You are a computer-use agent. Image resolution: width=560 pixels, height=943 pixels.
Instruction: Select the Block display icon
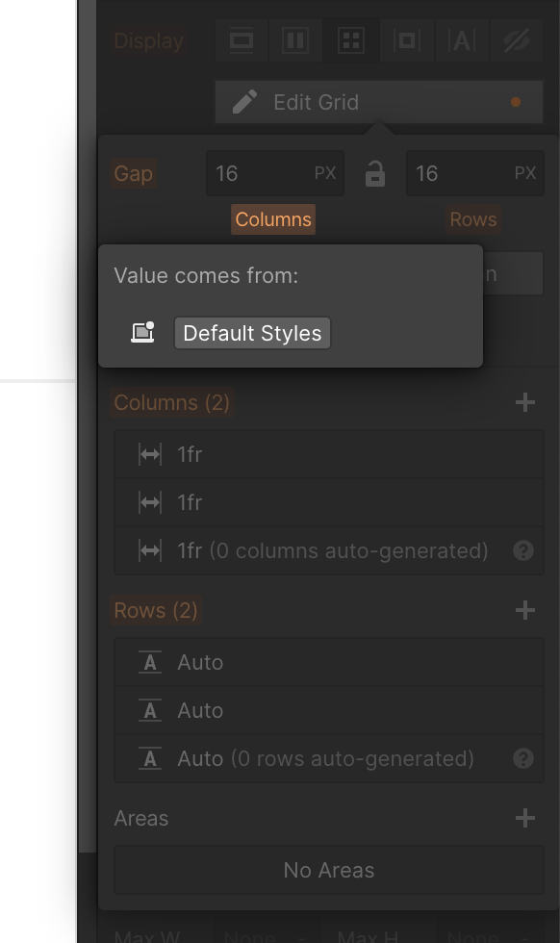coord(241,40)
